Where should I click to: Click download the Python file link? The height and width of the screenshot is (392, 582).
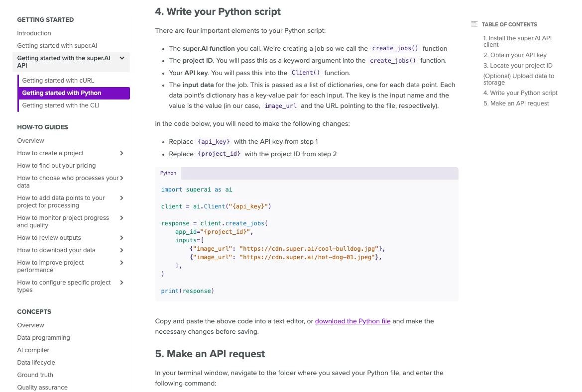[352, 321]
